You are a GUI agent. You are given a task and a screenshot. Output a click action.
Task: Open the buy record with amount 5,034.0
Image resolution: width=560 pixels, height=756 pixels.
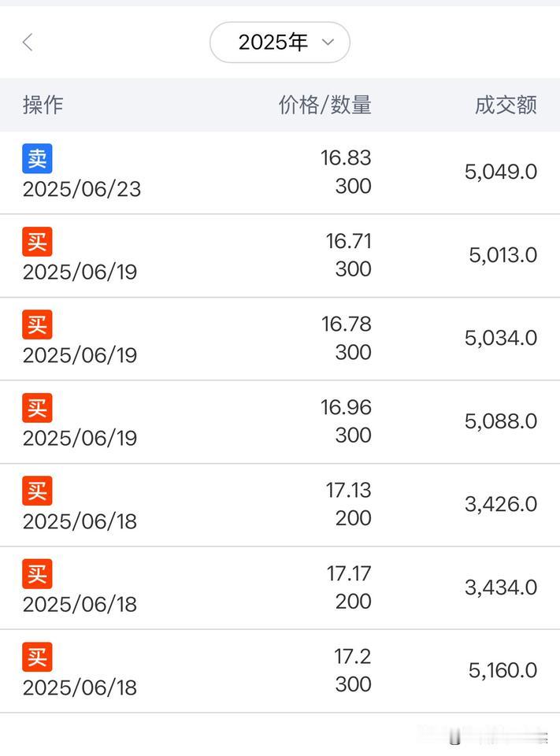point(280,339)
